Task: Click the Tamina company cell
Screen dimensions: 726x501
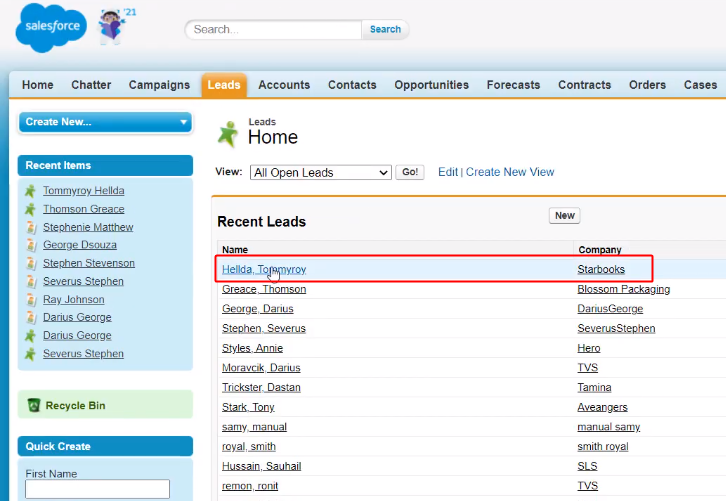Action: point(595,388)
